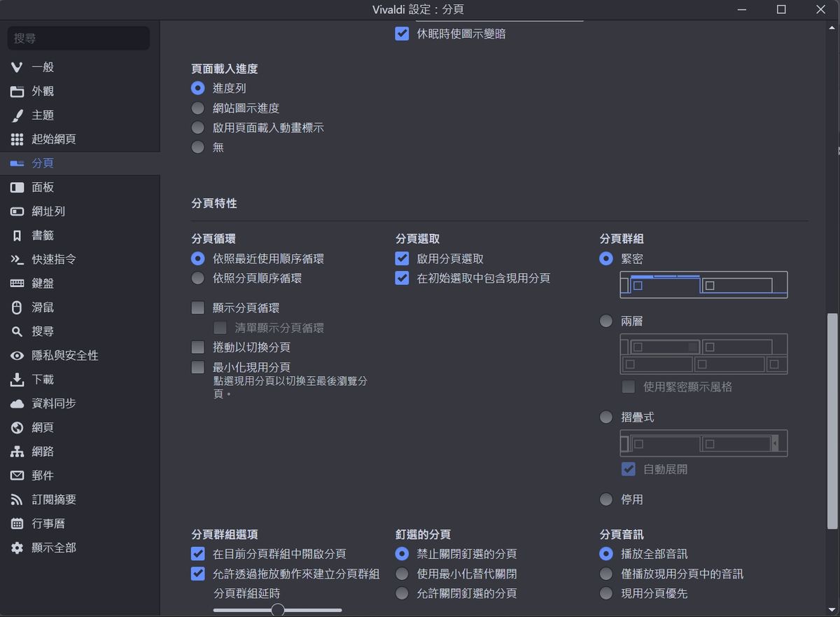840x617 pixels.
Task: Click the 搜尋 settings search field
Action: [78, 39]
